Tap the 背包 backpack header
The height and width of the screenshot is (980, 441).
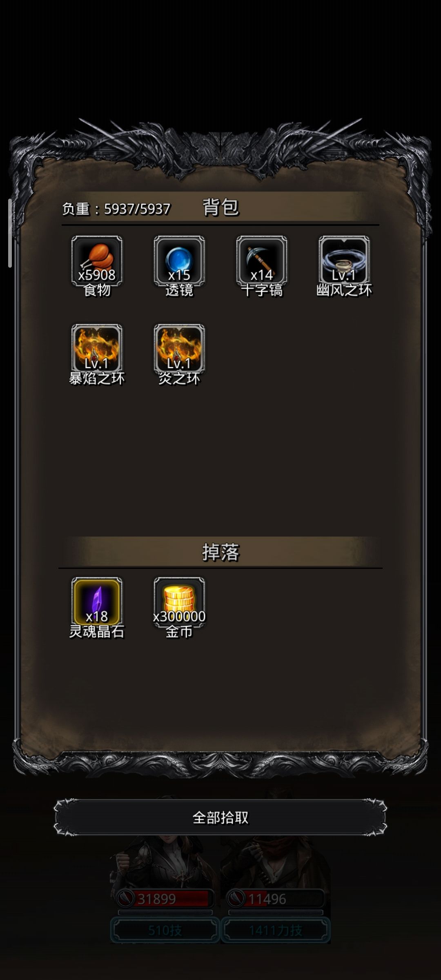[x=220, y=207]
